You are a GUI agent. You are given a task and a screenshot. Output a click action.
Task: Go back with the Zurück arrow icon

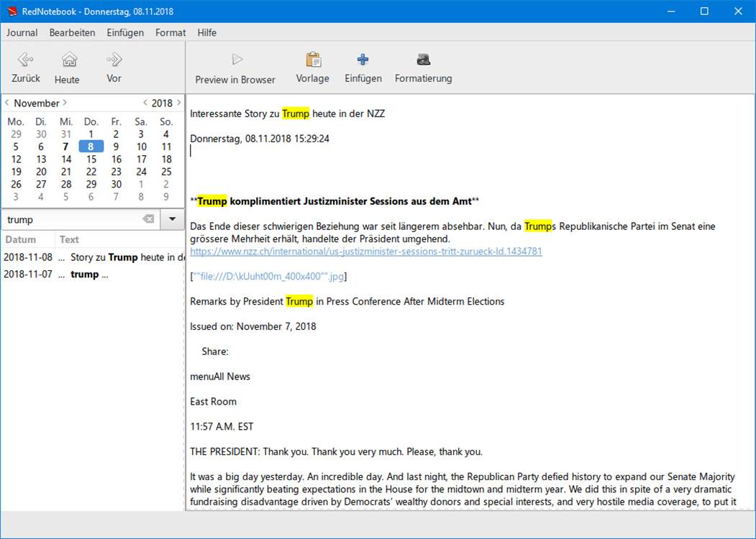point(26,60)
